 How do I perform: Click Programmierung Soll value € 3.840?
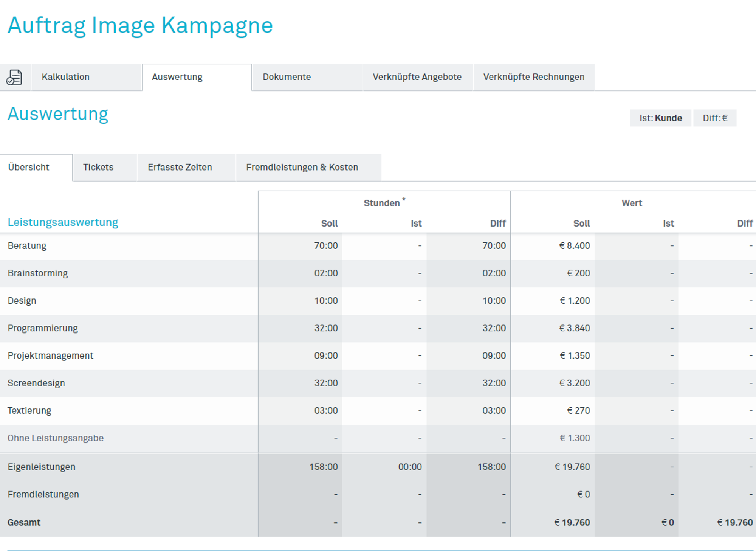(x=575, y=328)
